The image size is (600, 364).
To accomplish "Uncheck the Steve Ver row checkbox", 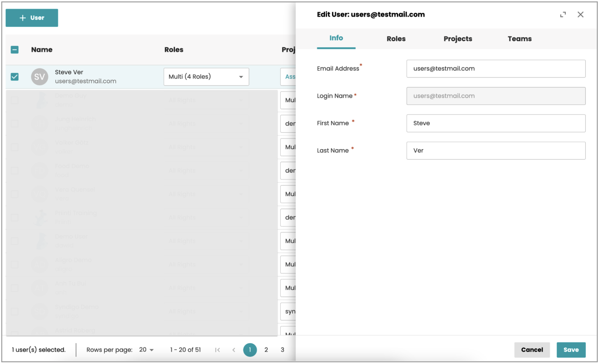I will (x=15, y=77).
